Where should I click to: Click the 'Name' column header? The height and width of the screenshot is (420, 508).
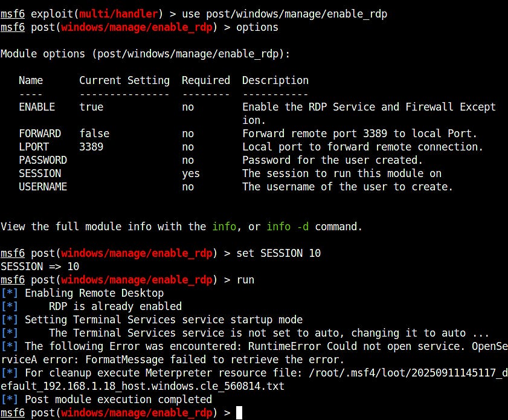[31, 80]
